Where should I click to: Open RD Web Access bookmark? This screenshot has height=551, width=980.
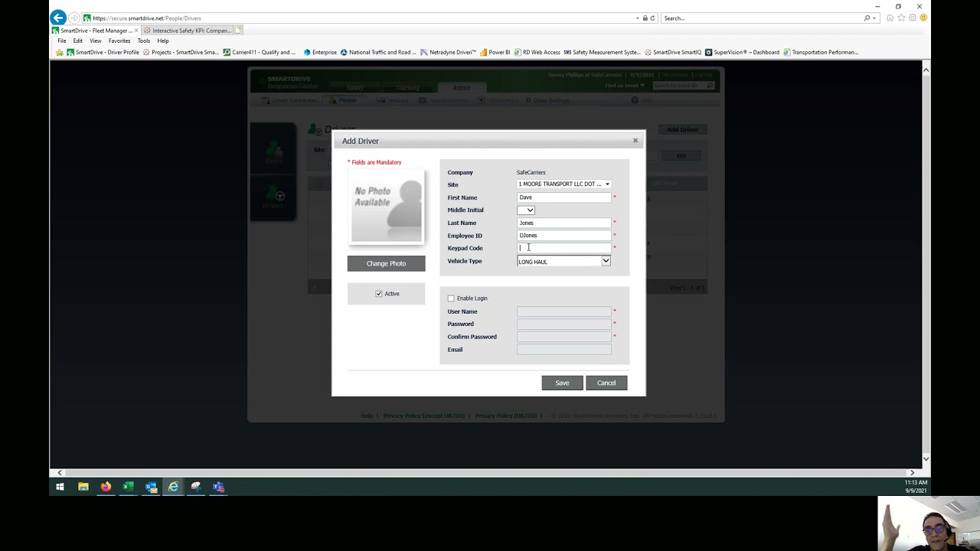pos(537,52)
